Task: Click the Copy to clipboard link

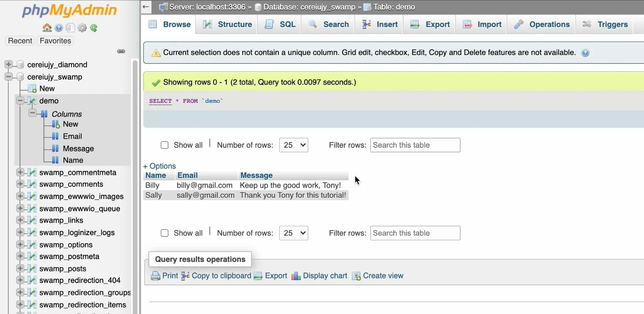Action: click(221, 276)
